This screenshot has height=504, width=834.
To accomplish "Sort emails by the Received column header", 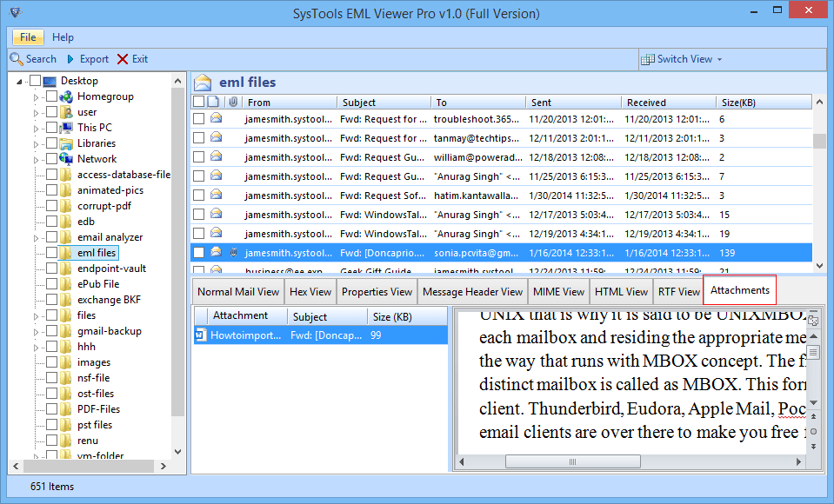I will pyautogui.click(x=669, y=102).
